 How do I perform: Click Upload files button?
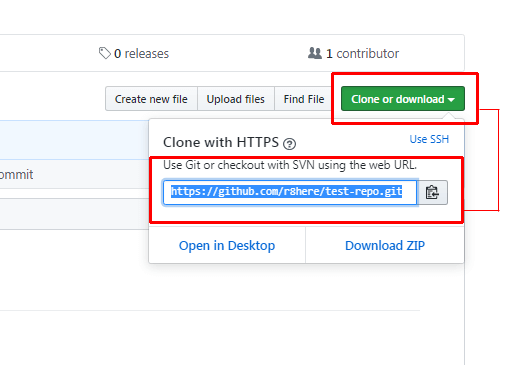pos(236,99)
